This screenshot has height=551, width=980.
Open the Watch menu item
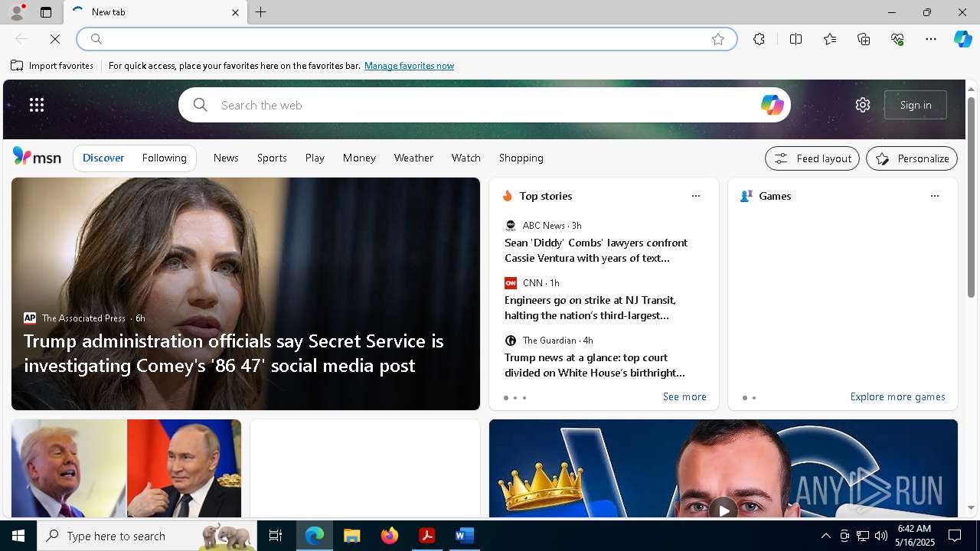(465, 158)
